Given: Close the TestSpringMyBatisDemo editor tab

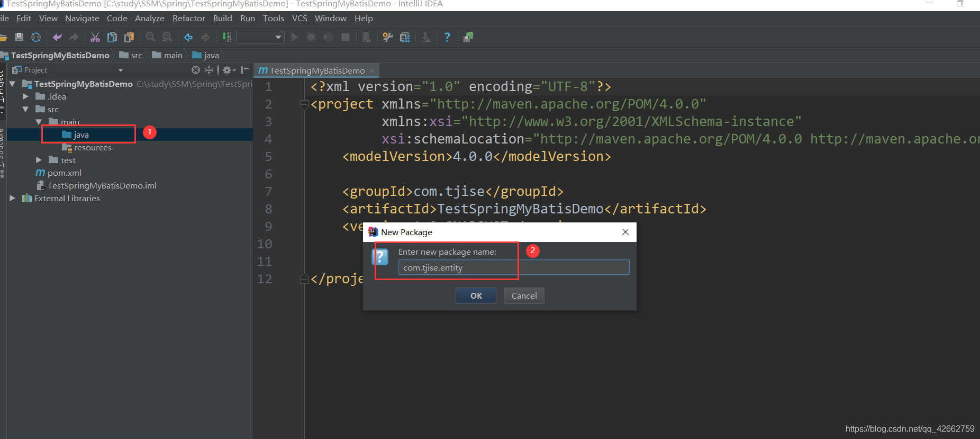Looking at the screenshot, I should (x=372, y=70).
